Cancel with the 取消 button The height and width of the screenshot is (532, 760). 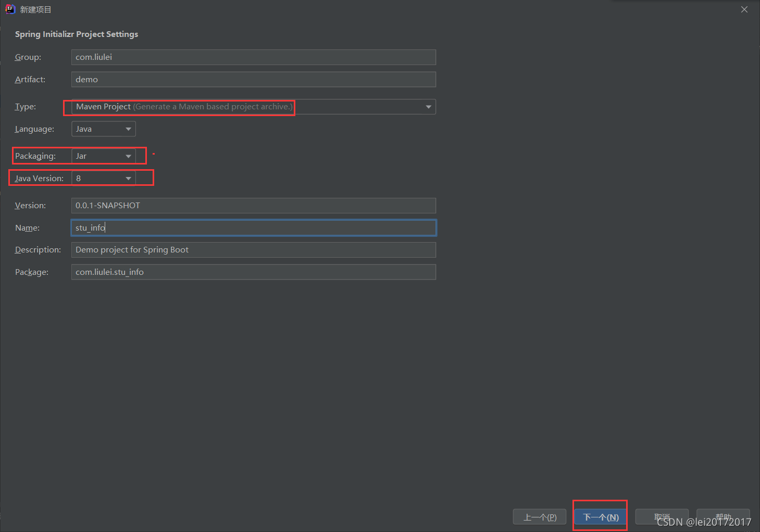coord(662,517)
